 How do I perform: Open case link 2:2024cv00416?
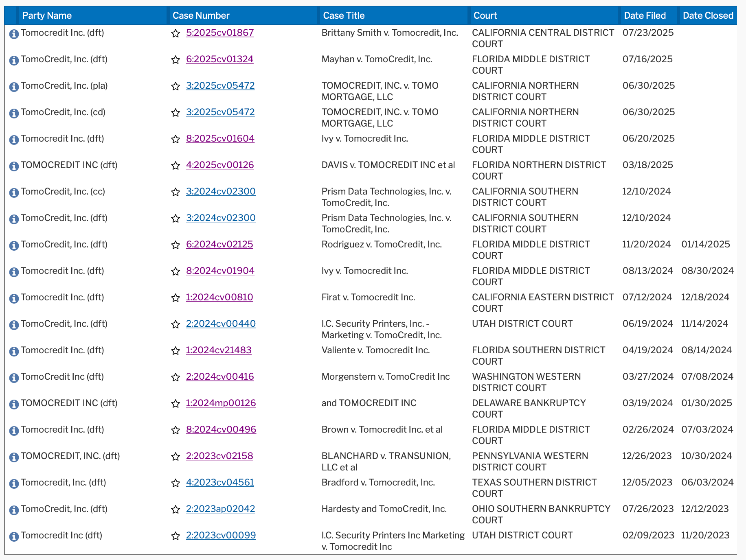point(220,376)
